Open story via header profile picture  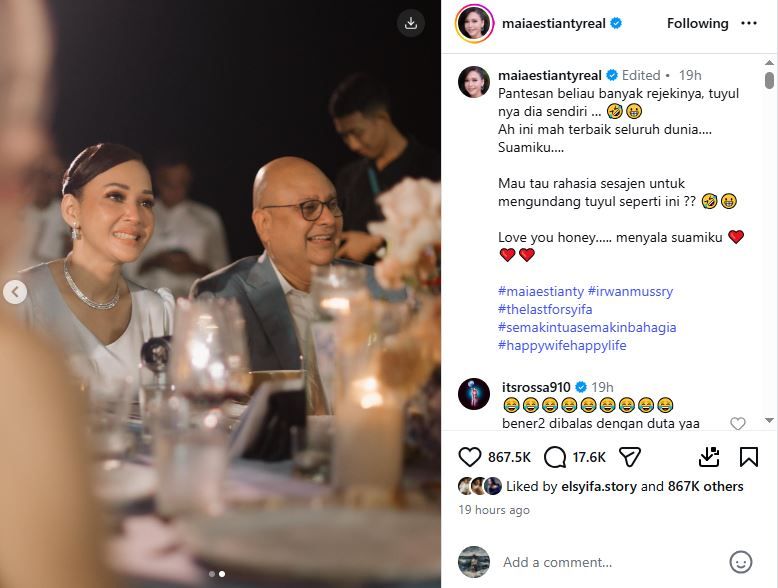(474, 23)
